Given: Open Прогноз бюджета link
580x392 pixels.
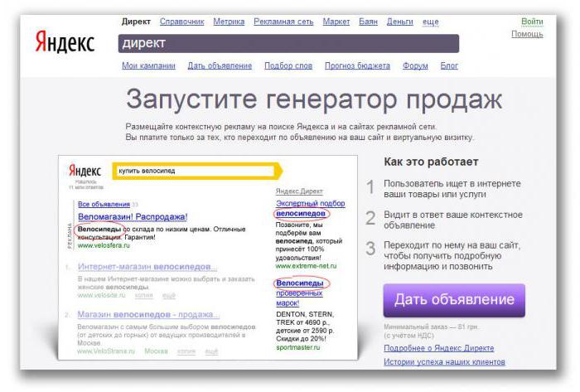Looking at the screenshot, I should [357, 65].
